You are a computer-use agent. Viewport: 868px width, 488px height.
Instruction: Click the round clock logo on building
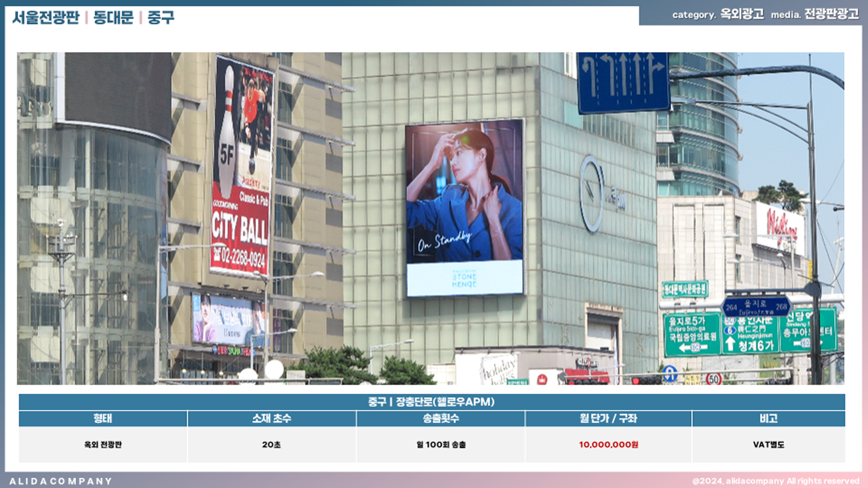click(591, 194)
